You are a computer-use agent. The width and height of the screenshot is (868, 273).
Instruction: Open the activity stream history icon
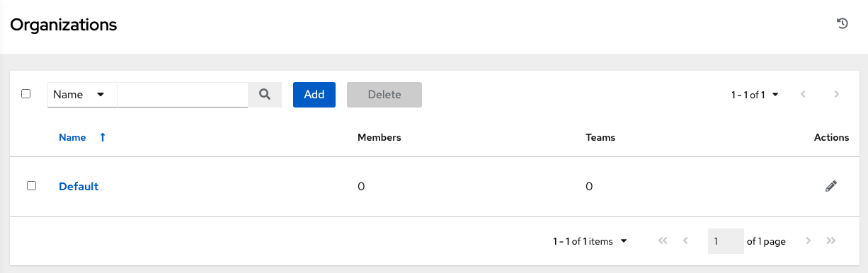843,24
